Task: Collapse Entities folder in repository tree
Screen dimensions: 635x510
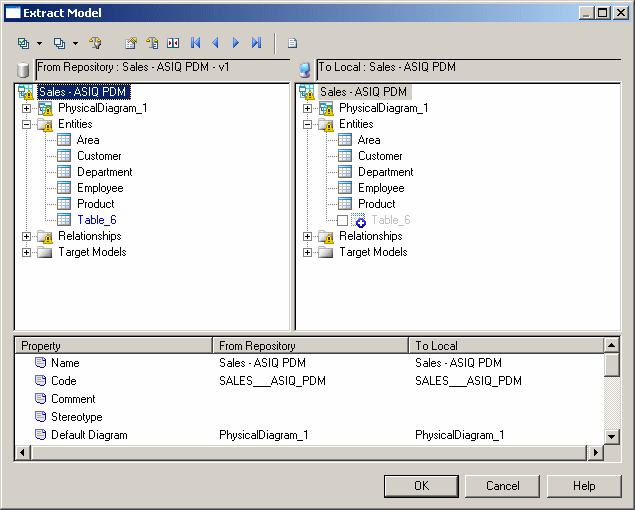Action: pyautogui.click(x=26, y=124)
